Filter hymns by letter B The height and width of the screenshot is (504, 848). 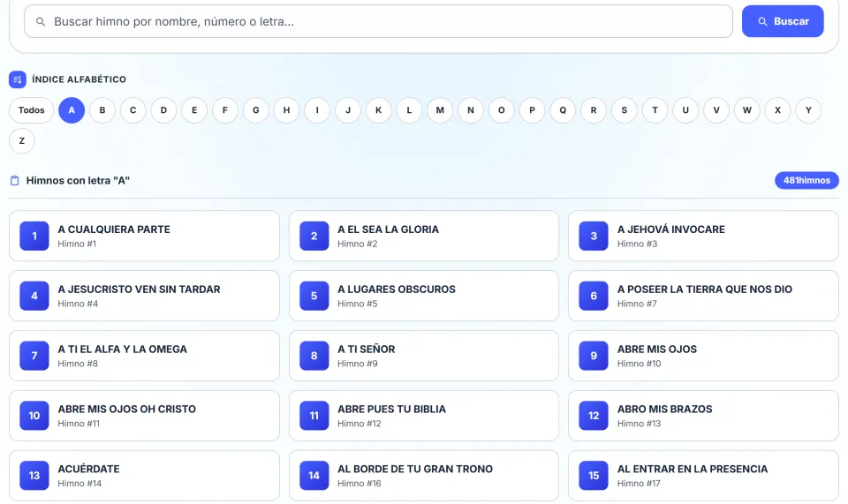pos(102,110)
